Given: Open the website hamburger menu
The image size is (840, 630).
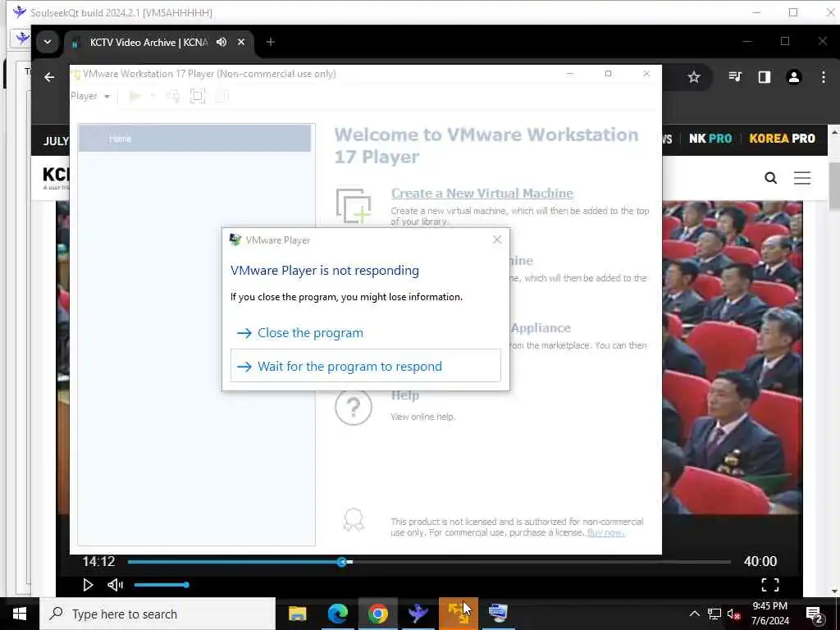Looking at the screenshot, I should pyautogui.click(x=802, y=178).
